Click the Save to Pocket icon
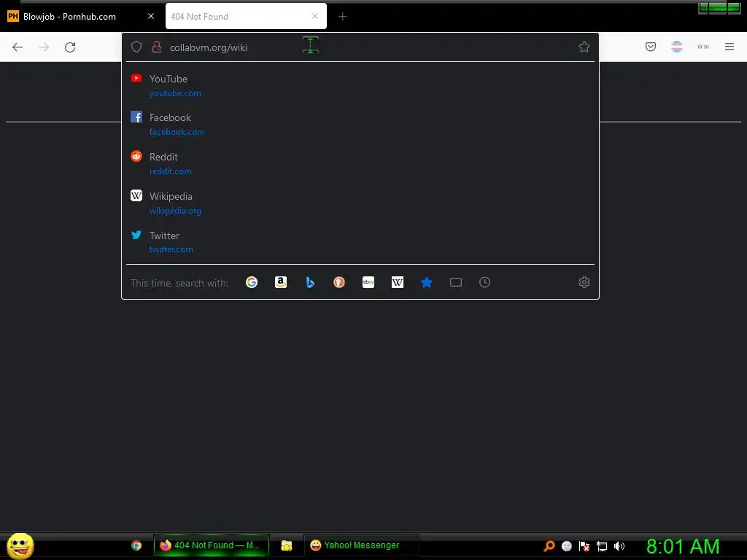The height and width of the screenshot is (560, 747). (x=651, y=47)
